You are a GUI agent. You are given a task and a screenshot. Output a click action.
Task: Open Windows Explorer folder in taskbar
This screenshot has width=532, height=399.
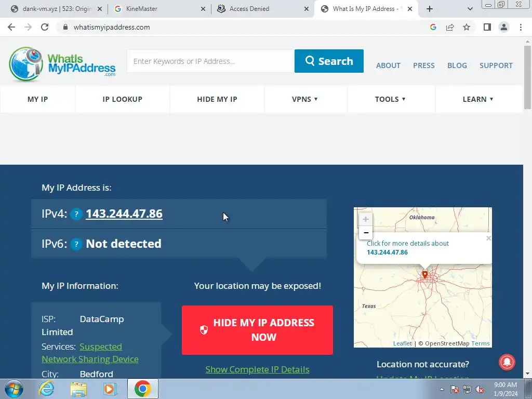[79, 389]
